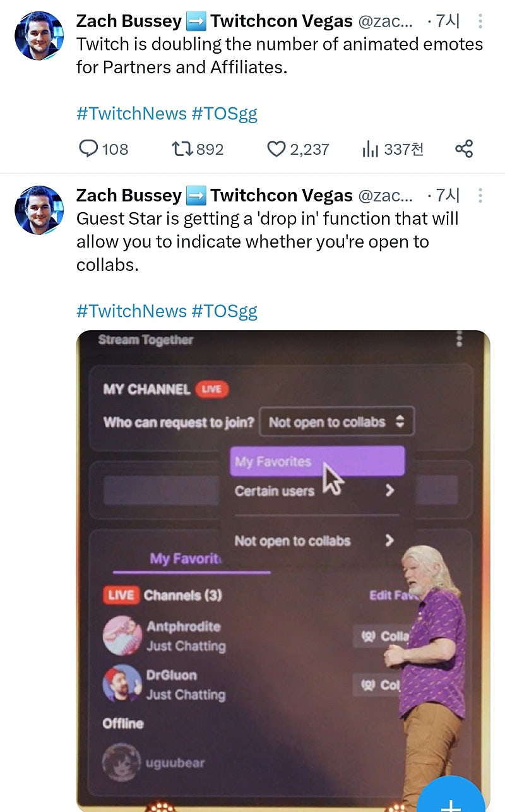Tap the blue compose tweet button
Viewport: 505px width, 812px height.
[451, 798]
